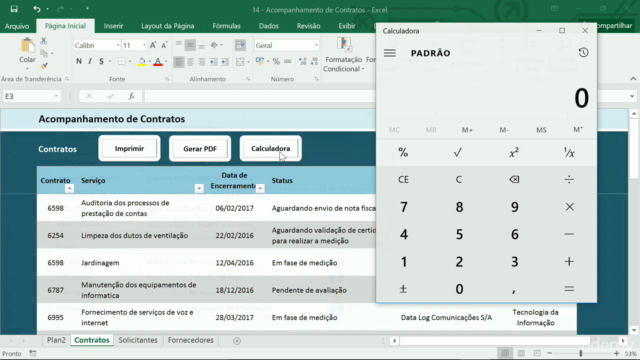The width and height of the screenshot is (640, 360).
Task: Click the Imprimir button
Action: click(129, 149)
